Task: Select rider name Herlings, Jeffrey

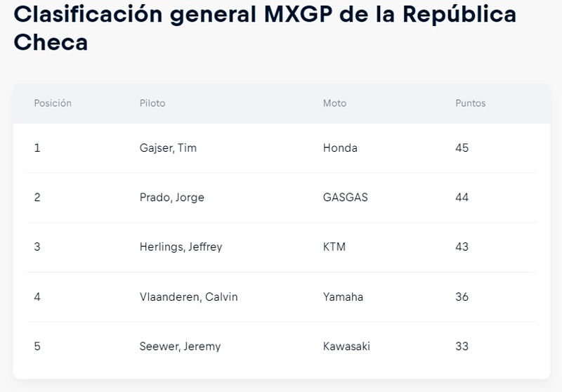Action: [x=181, y=247]
